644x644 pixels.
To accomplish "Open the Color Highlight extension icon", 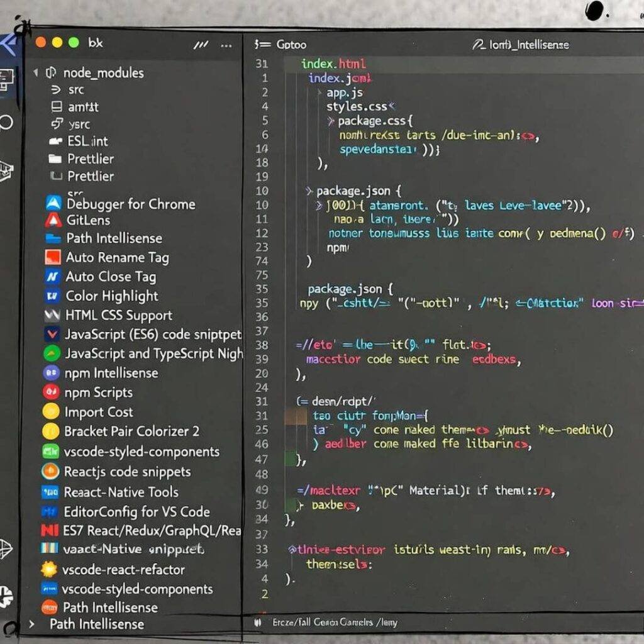I will click(x=53, y=296).
